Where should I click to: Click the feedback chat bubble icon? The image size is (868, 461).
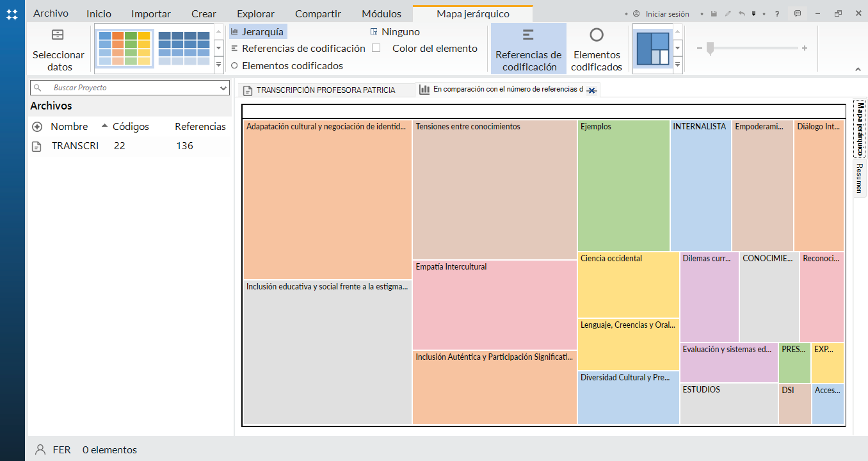798,13
